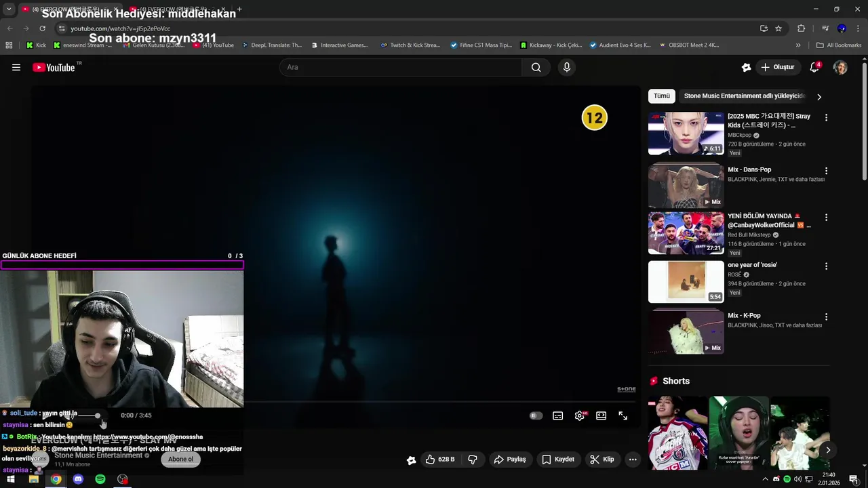Switch to the second EVERGLOW tab
This screenshot has height=488, width=868.
click(x=178, y=9)
